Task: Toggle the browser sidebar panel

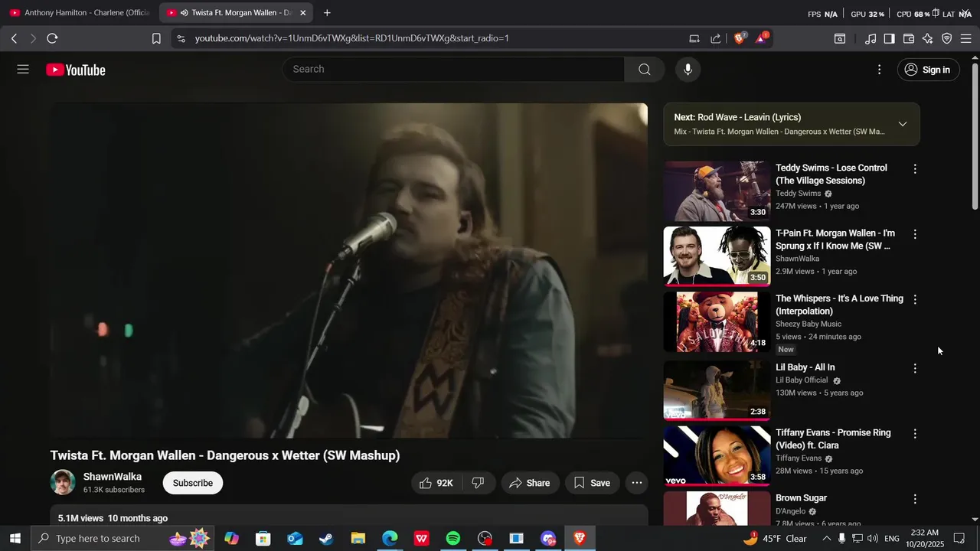Action: coord(890,38)
